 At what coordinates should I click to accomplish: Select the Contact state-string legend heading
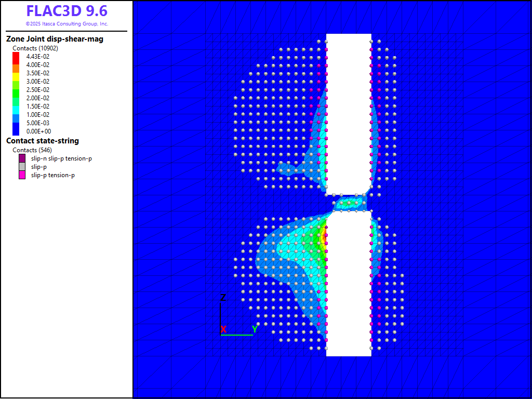[43, 141]
